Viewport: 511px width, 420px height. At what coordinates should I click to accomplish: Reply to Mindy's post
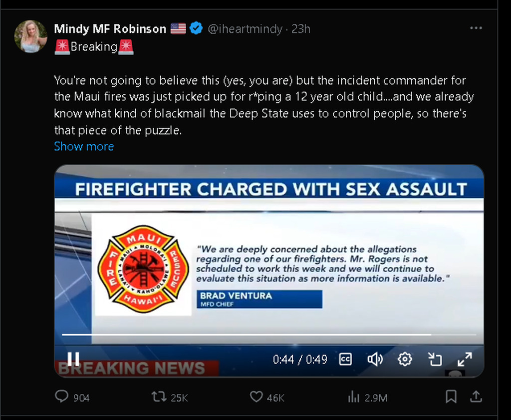[62, 397]
